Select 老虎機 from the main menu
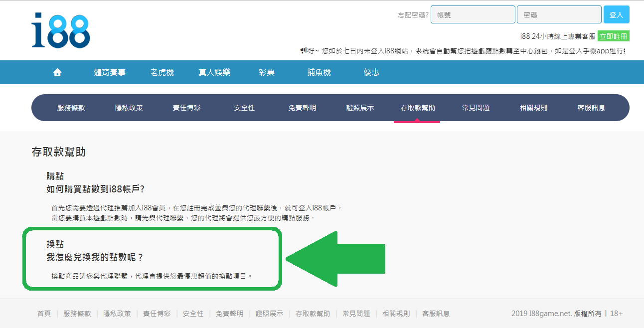The height and width of the screenshot is (328, 644). [162, 72]
